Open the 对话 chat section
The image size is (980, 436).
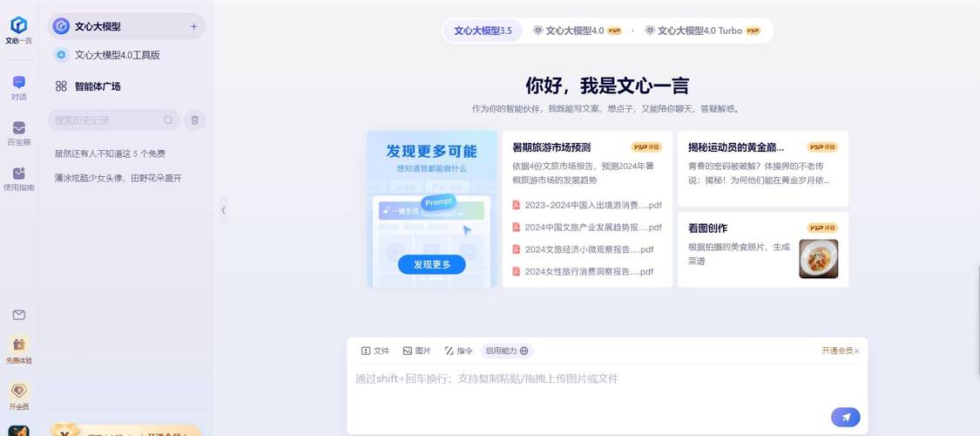(19, 88)
